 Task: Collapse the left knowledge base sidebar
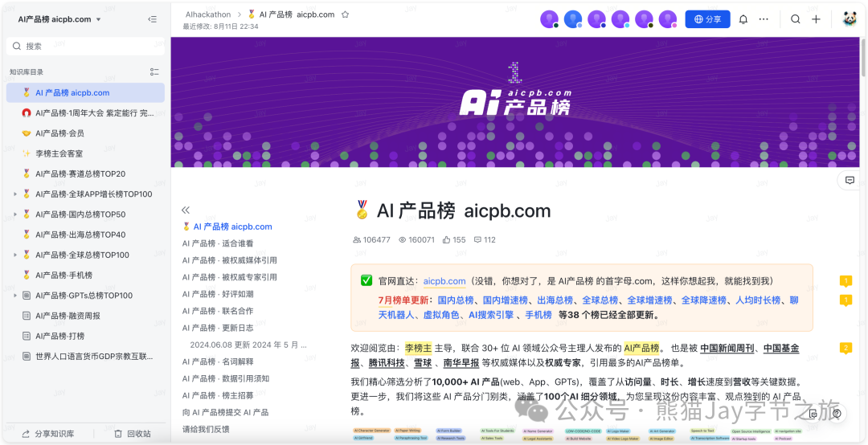tap(152, 19)
